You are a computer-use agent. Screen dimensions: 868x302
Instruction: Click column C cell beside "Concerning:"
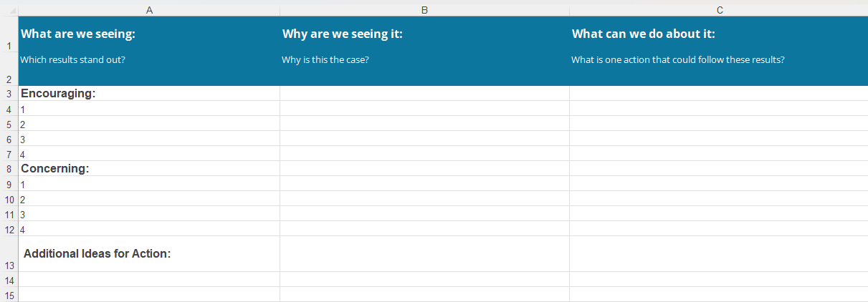coord(718,169)
